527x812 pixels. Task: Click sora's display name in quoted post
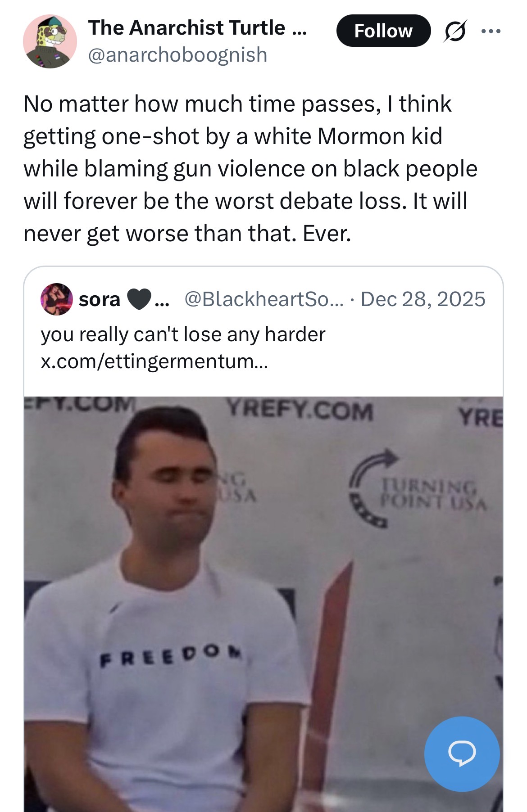[x=100, y=299]
